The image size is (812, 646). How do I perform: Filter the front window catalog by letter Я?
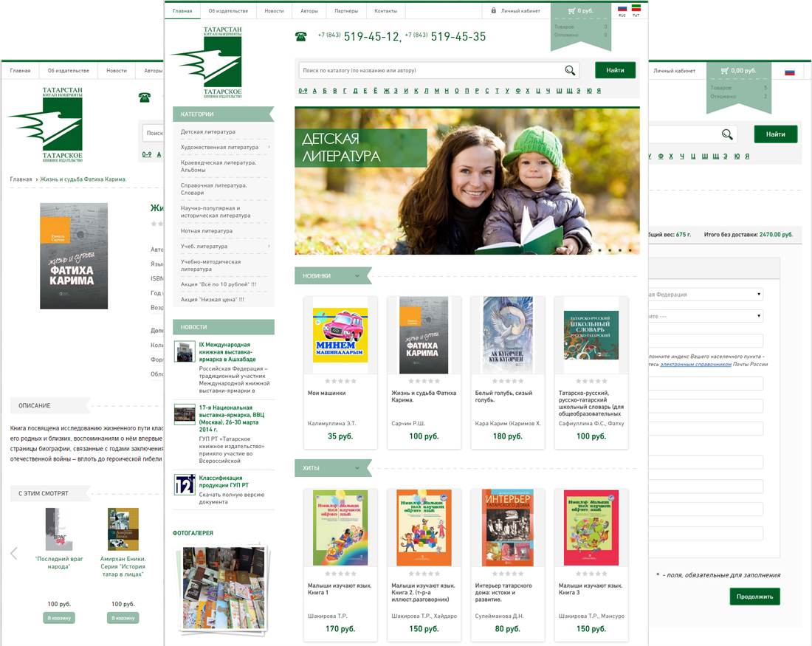(599, 91)
